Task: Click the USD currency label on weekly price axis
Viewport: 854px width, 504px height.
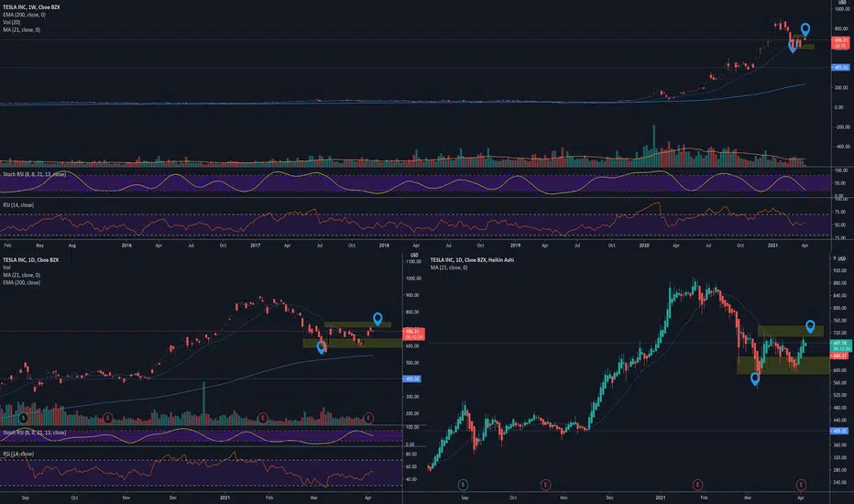Action: [x=842, y=3]
